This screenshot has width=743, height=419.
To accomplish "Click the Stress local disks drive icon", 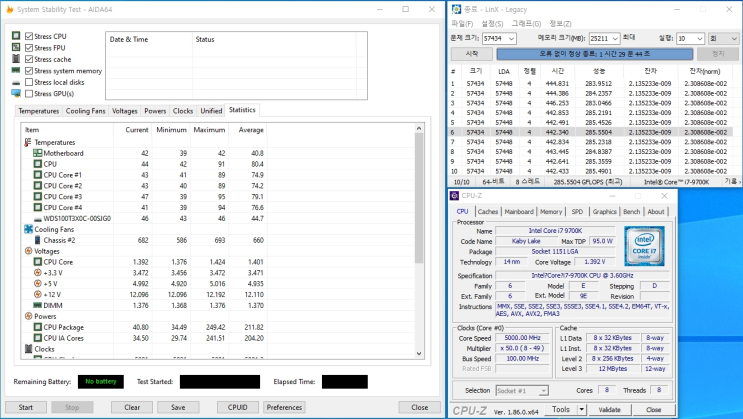I will click(x=16, y=82).
